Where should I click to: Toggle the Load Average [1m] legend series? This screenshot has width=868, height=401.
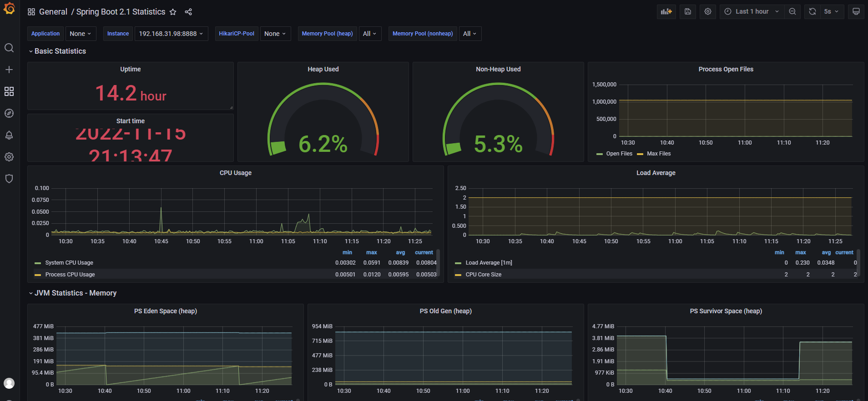489,263
